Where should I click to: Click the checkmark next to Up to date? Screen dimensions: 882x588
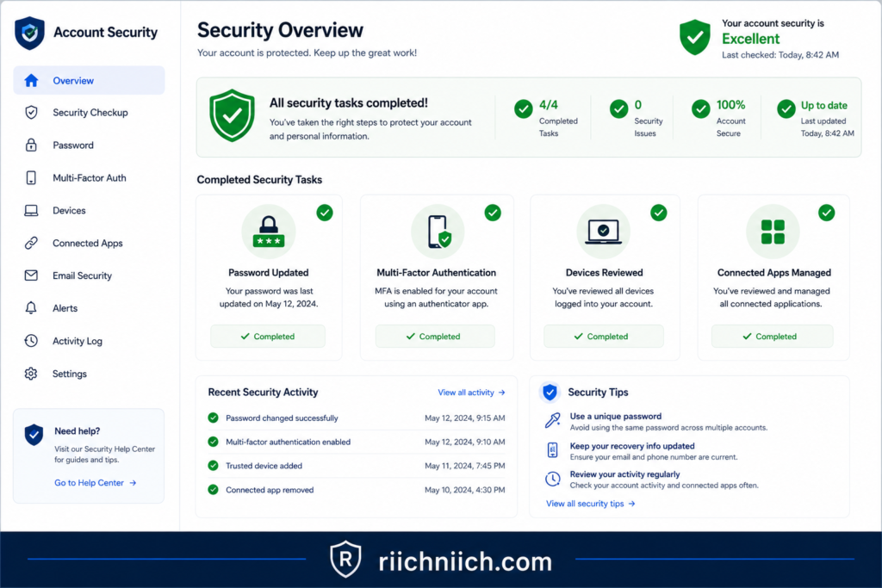786,108
